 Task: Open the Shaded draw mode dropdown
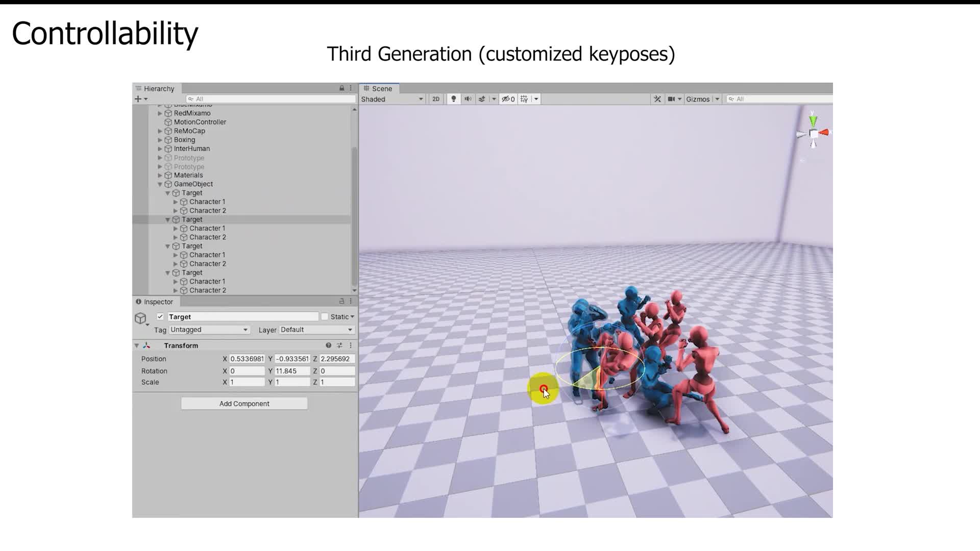[x=392, y=99]
